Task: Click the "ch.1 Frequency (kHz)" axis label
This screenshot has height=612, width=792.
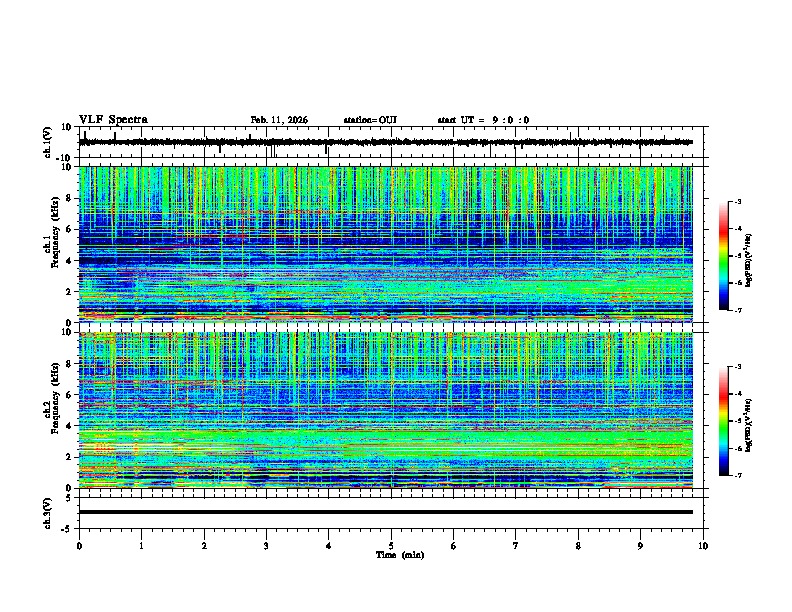Action: pyautogui.click(x=51, y=232)
